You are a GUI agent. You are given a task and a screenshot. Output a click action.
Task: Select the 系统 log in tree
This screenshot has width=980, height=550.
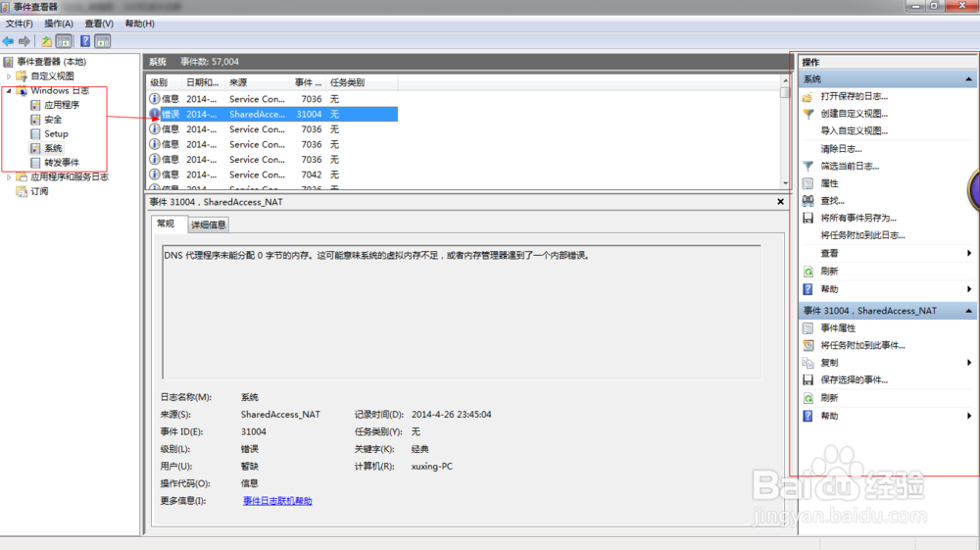(53, 148)
